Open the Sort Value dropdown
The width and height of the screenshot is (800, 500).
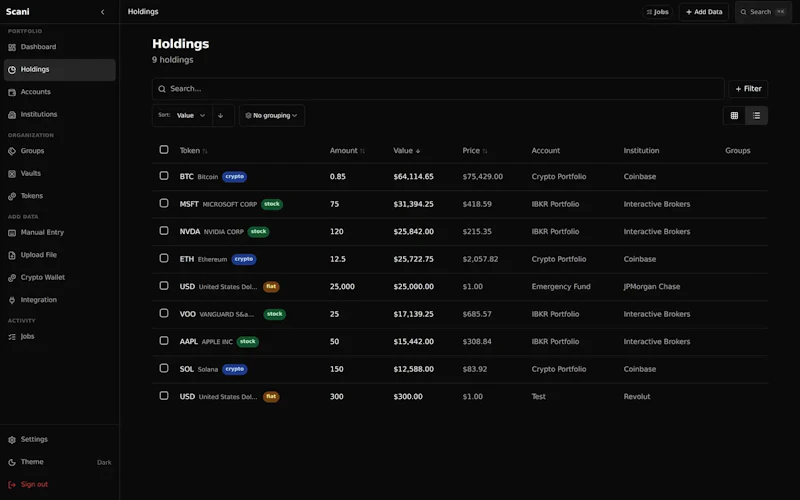(182, 115)
